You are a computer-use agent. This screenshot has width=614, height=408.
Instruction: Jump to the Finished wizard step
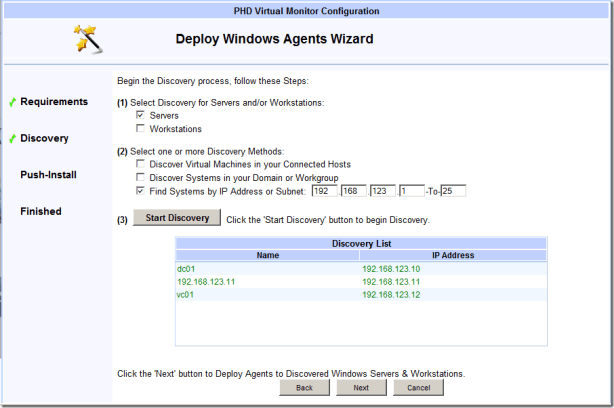click(x=41, y=211)
